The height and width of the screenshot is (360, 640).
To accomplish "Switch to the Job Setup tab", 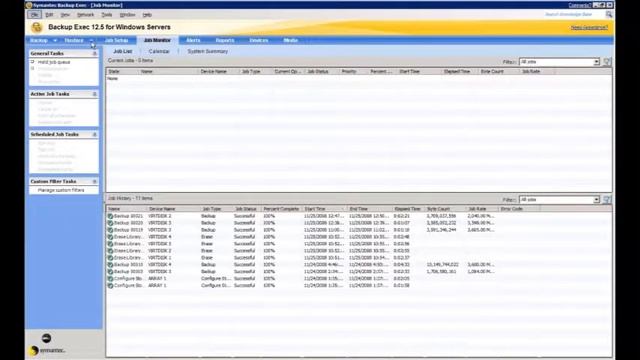I will [116, 40].
